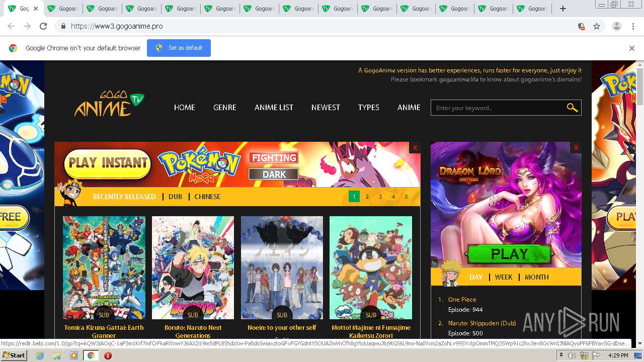Go to pagination page 4

(393, 197)
